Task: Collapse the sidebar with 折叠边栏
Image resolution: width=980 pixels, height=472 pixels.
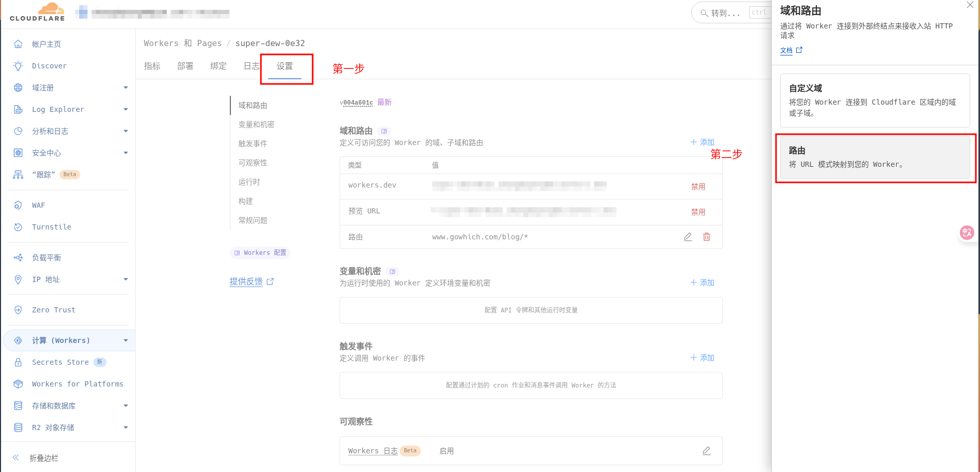Action: click(36, 458)
